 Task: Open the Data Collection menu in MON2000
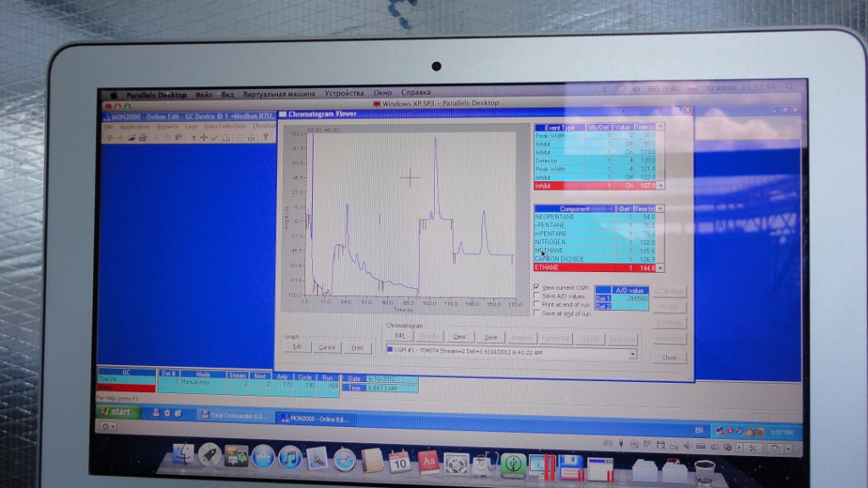pyautogui.click(x=225, y=126)
